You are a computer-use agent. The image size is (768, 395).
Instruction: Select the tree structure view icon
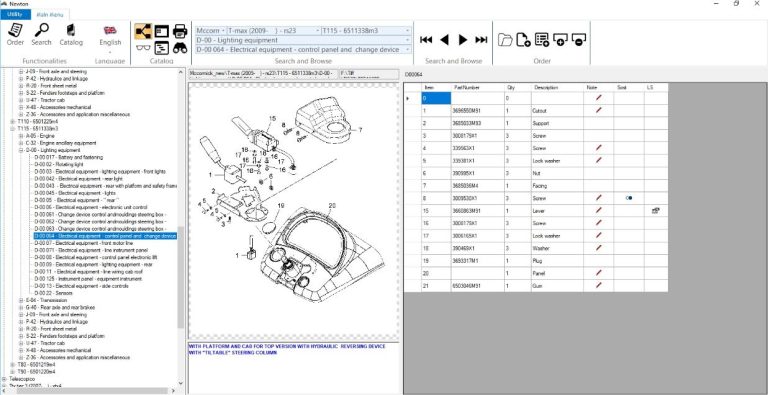coord(143,31)
